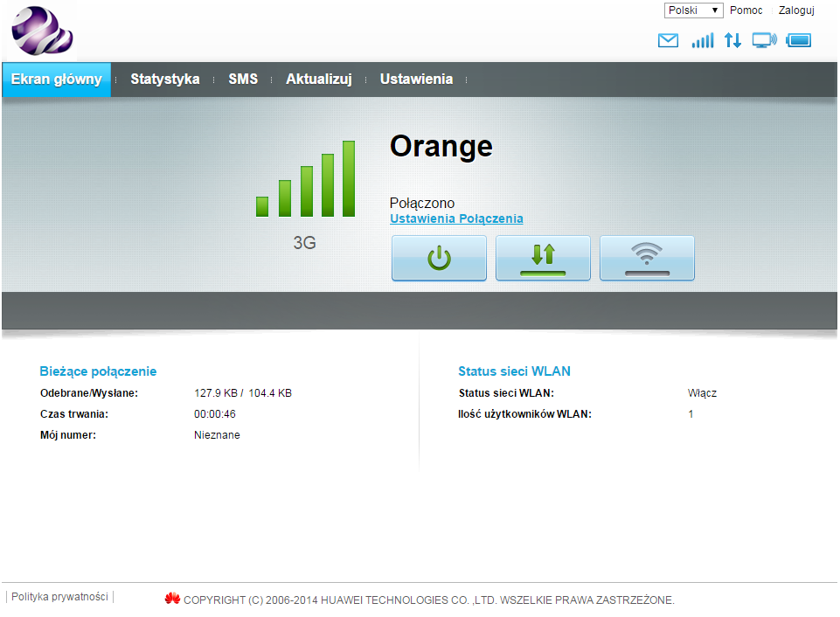
Task: Click the signal strength status icon
Action: (x=702, y=40)
